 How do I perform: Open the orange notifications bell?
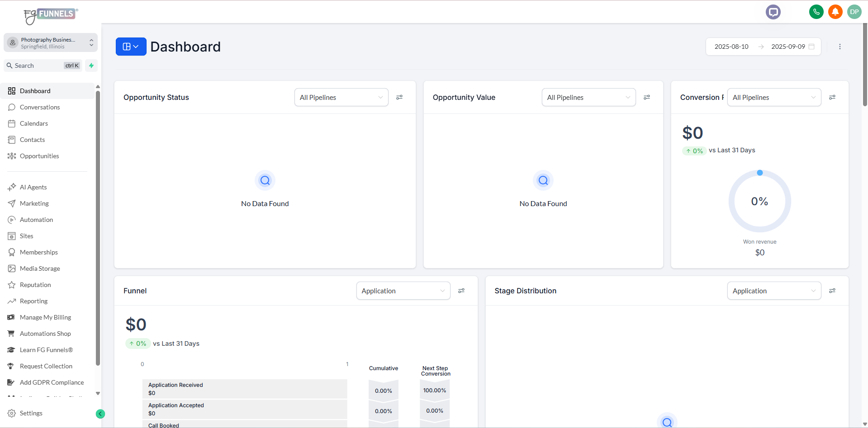click(x=835, y=12)
